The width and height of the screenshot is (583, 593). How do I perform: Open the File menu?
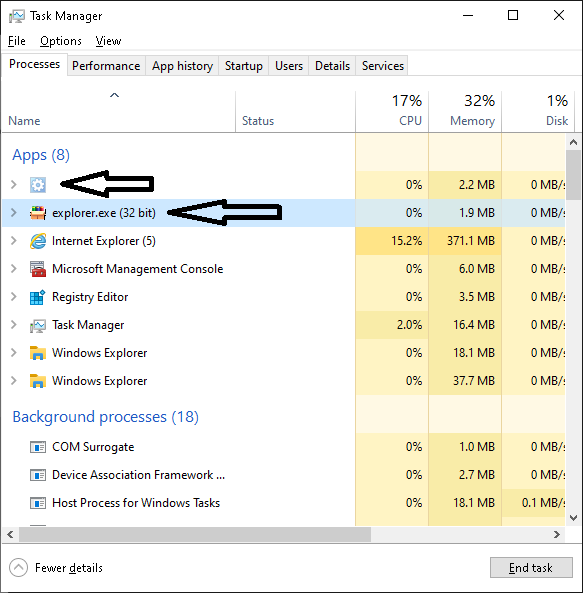(x=17, y=41)
